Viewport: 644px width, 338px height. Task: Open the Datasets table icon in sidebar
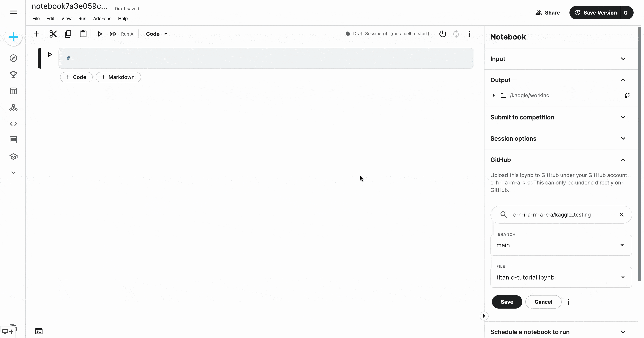[13, 91]
